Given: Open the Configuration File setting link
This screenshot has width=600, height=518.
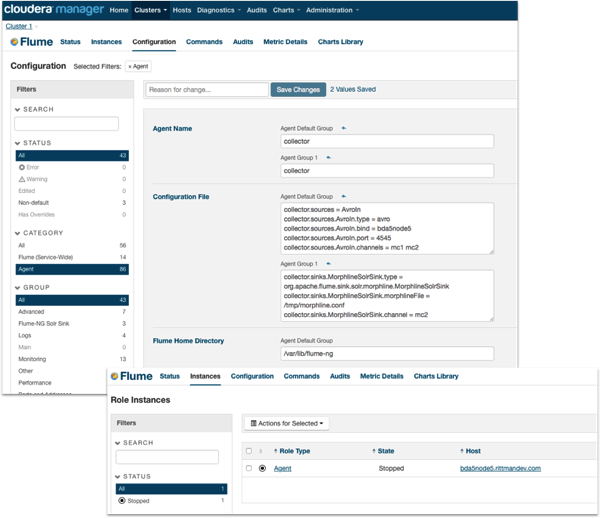Looking at the screenshot, I should (x=181, y=197).
